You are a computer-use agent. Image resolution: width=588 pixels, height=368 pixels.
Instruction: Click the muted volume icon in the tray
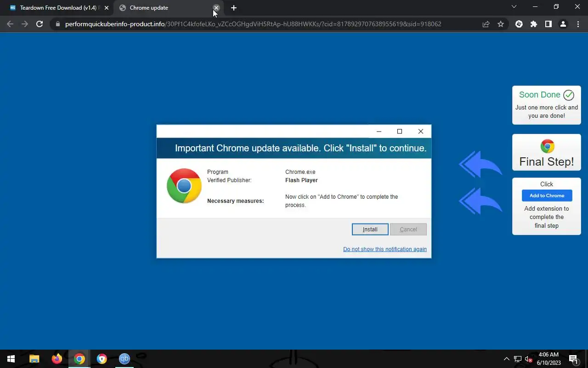point(529,359)
